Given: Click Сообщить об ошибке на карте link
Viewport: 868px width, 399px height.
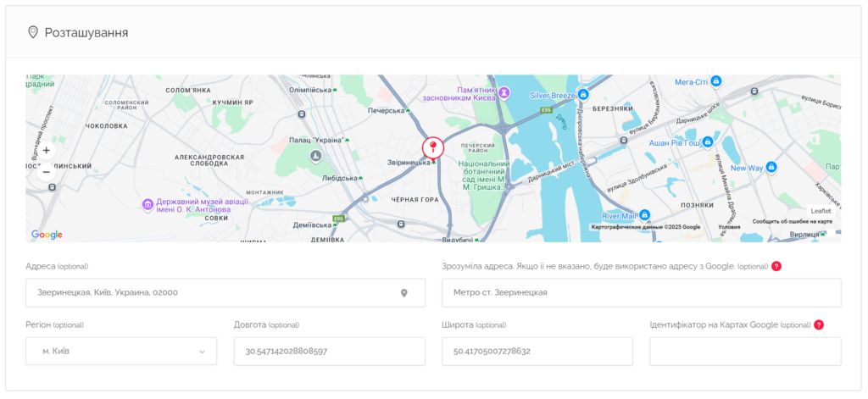Looking at the screenshot, I should [x=792, y=221].
